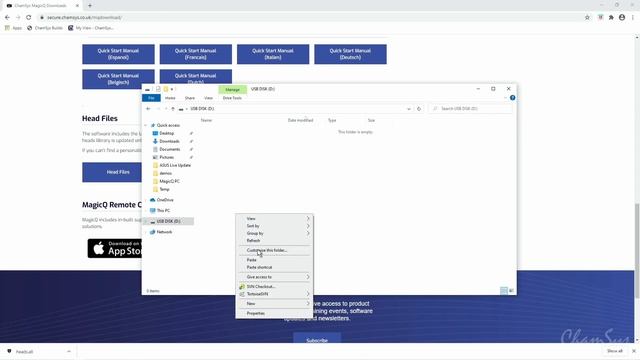Click the Explorer address path USB DISK
Screen dimensions: 640x360
pyautogui.click(x=202, y=109)
